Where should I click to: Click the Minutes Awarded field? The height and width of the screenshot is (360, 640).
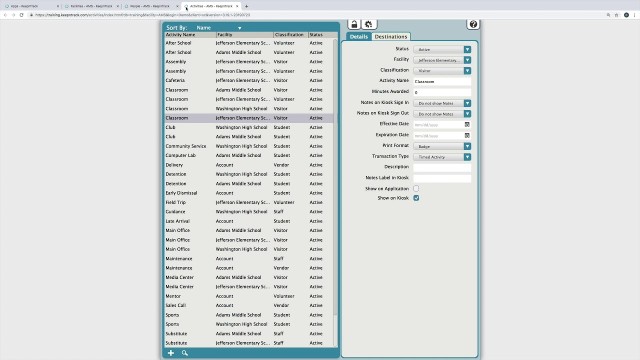(442, 92)
